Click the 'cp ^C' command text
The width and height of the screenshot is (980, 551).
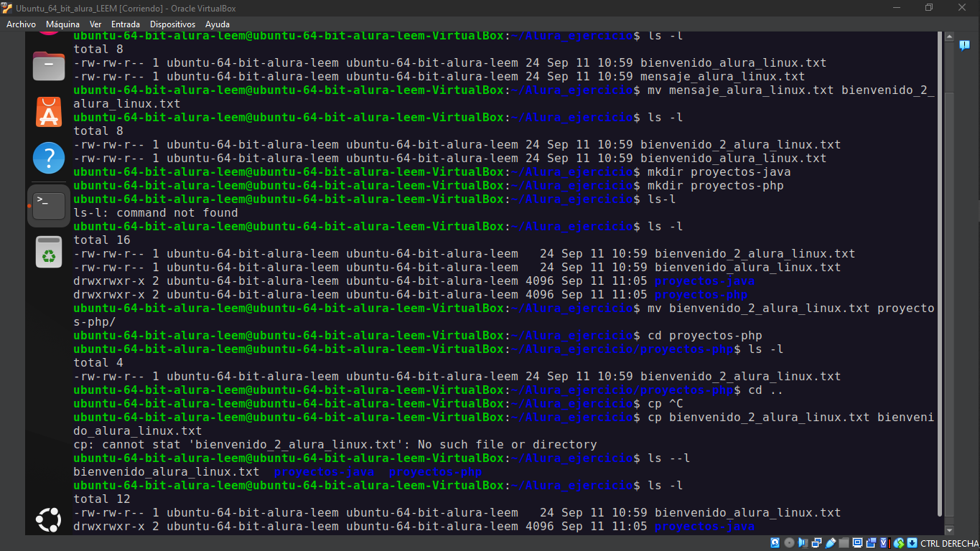(x=666, y=404)
